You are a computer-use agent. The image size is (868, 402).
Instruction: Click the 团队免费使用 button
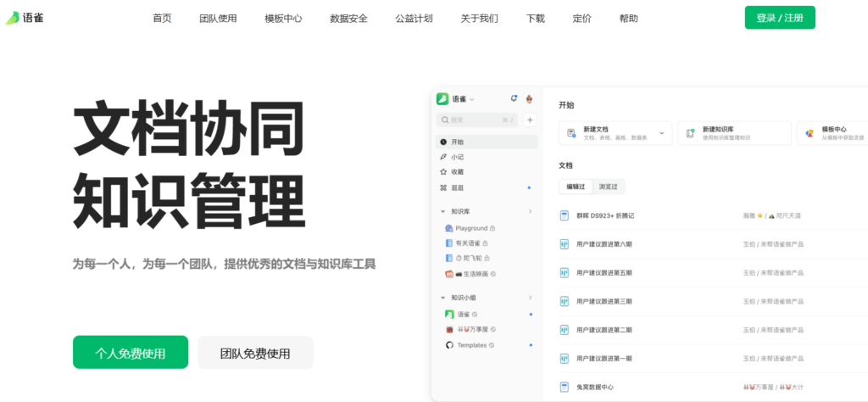point(255,353)
